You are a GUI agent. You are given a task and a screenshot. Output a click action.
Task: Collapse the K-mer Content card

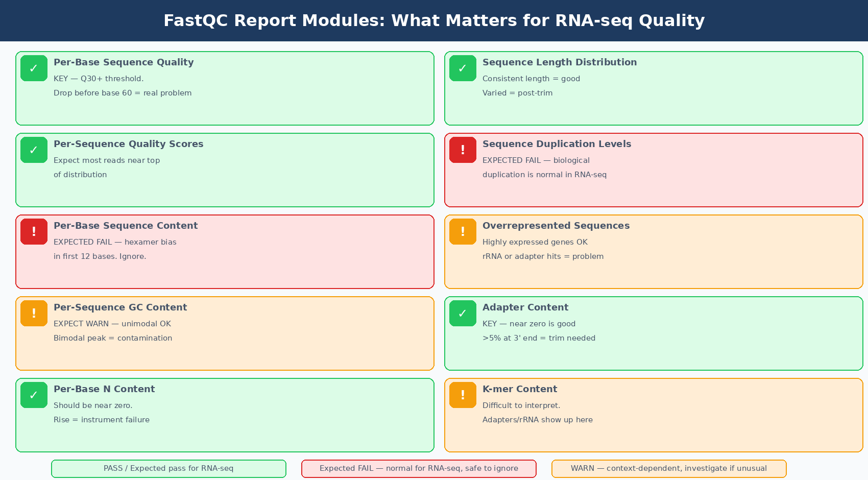[654, 415]
